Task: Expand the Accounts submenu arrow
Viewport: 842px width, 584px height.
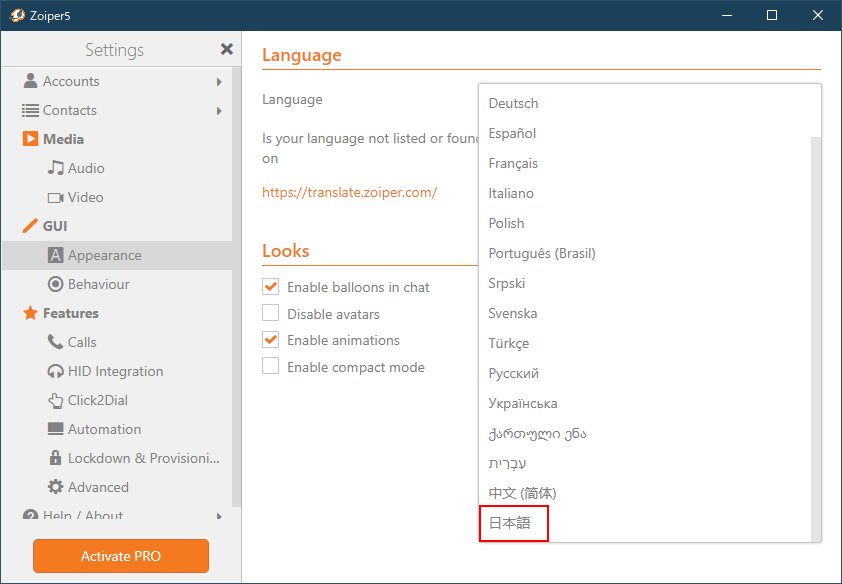Action: pos(219,82)
